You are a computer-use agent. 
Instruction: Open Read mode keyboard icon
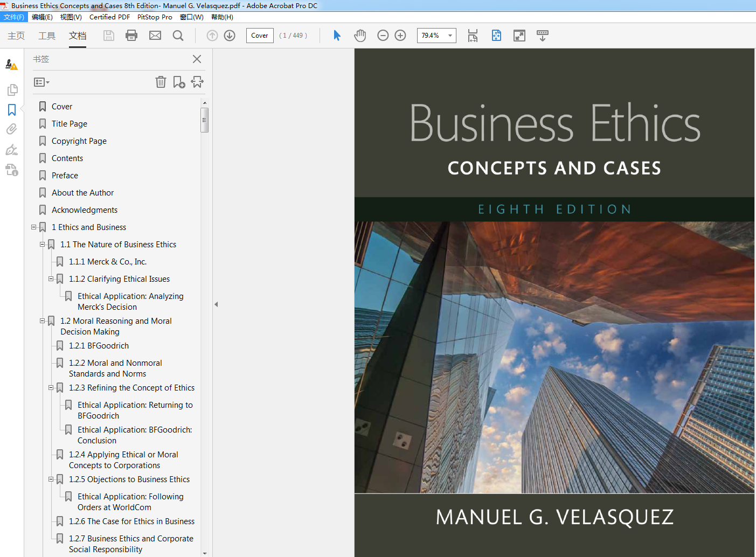tap(543, 36)
